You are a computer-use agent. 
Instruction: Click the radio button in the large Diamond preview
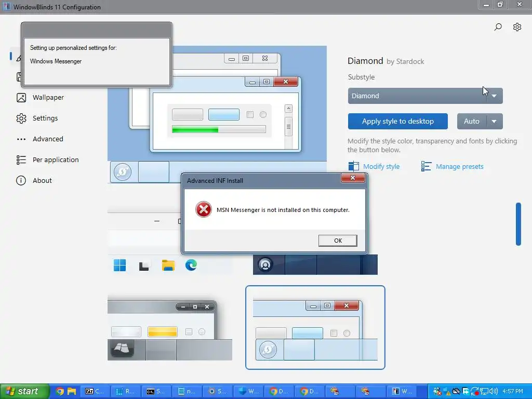(263, 115)
